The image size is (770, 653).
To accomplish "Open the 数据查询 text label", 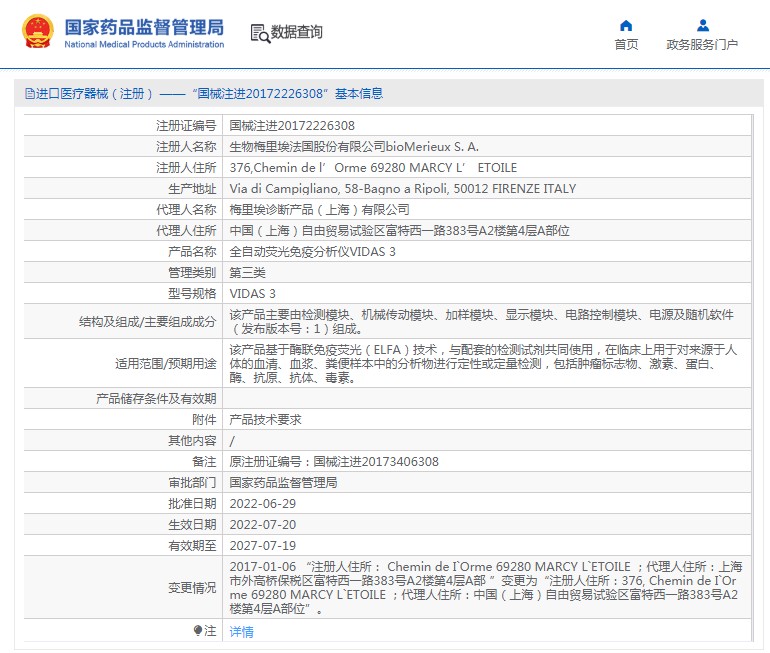I will coord(297,32).
